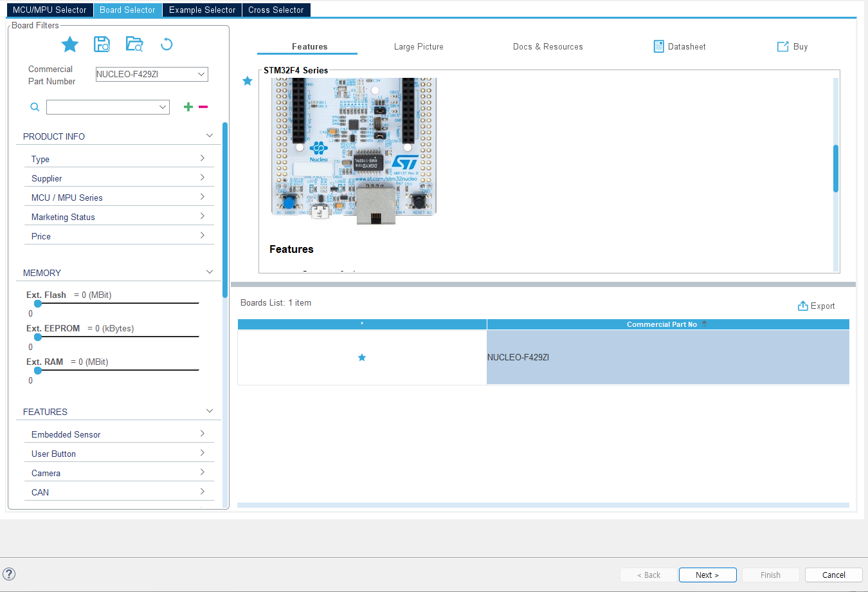Switch to MCU/MPU Selector tab

coord(50,10)
